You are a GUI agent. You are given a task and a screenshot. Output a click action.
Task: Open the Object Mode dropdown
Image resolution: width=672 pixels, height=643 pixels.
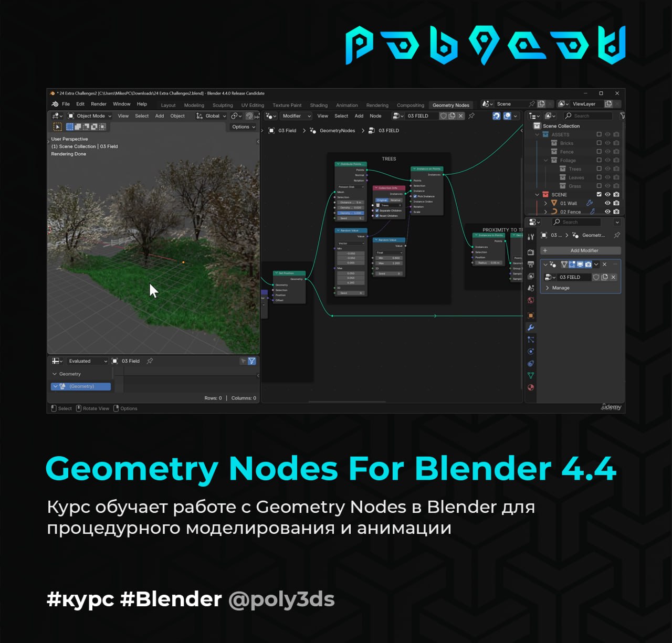click(90, 116)
